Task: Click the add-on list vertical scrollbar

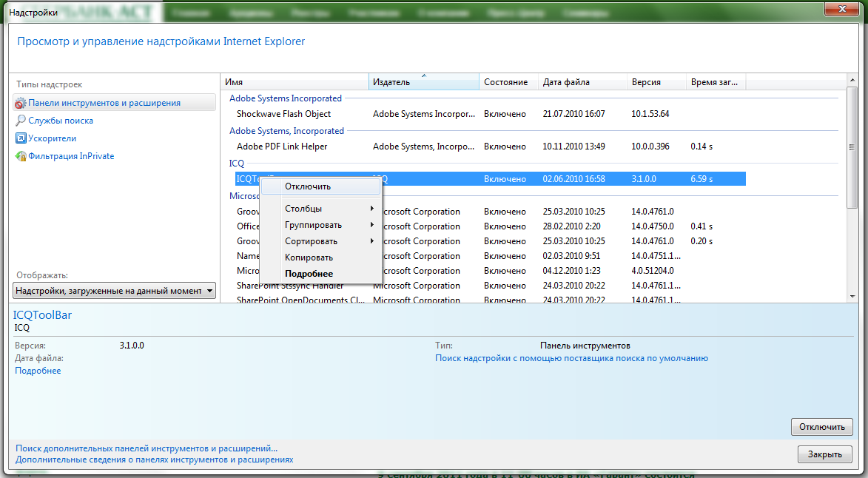Action: click(x=852, y=188)
